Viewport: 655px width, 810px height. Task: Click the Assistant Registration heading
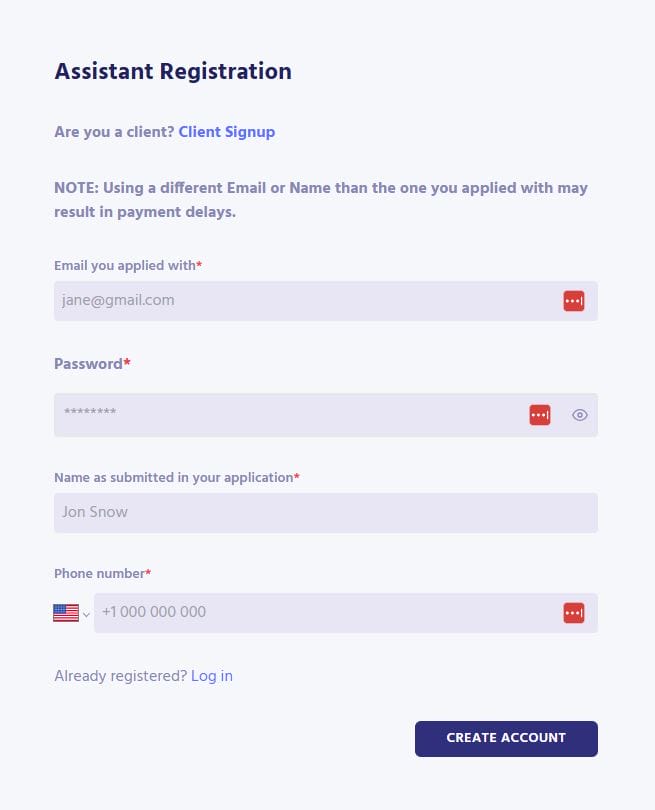(x=173, y=72)
